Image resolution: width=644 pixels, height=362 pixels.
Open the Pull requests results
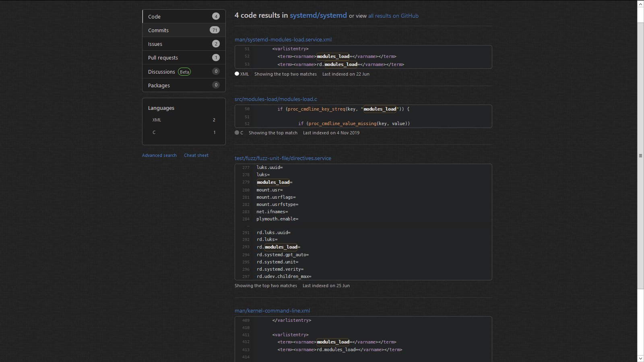[x=163, y=58]
